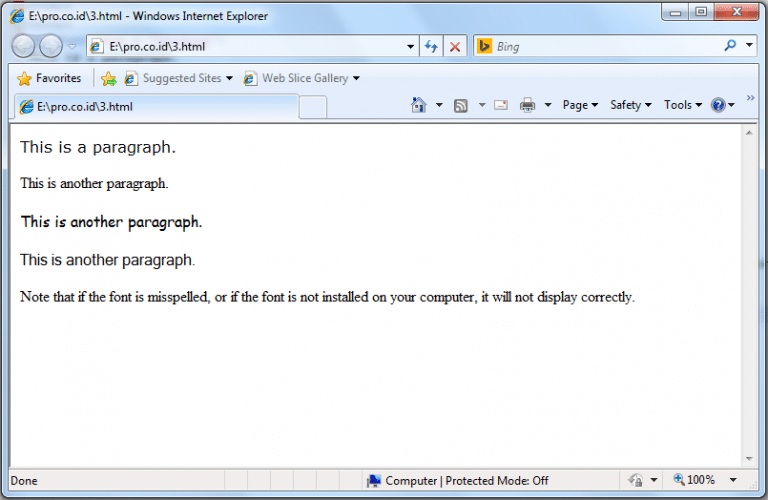Refresh the page using the refresh icon
768x500 pixels.
click(432, 47)
